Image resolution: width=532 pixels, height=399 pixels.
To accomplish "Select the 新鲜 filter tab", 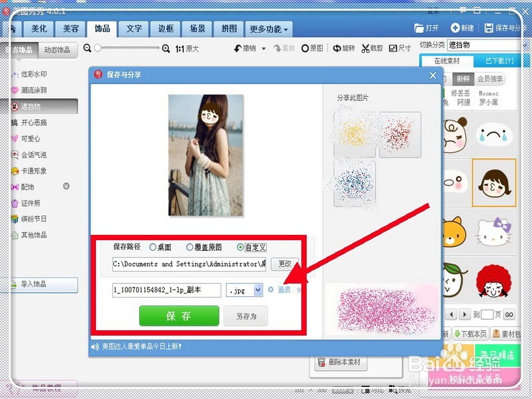I will [x=463, y=79].
